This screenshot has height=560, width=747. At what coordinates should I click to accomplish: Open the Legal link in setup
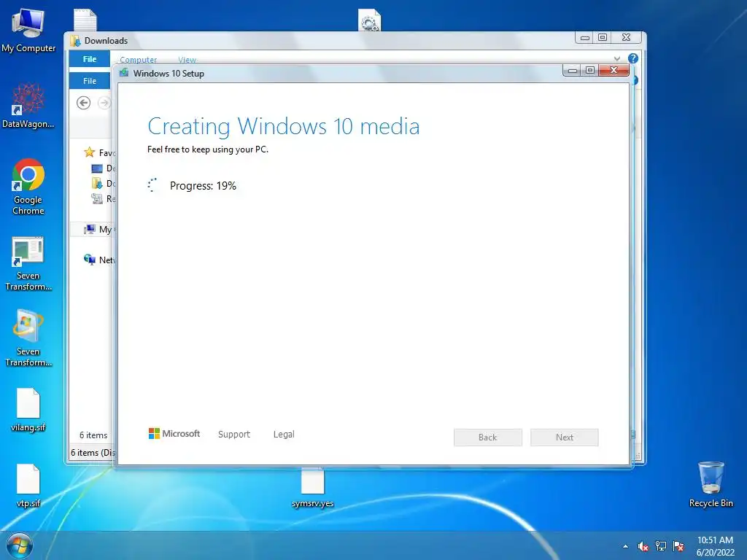(x=284, y=435)
